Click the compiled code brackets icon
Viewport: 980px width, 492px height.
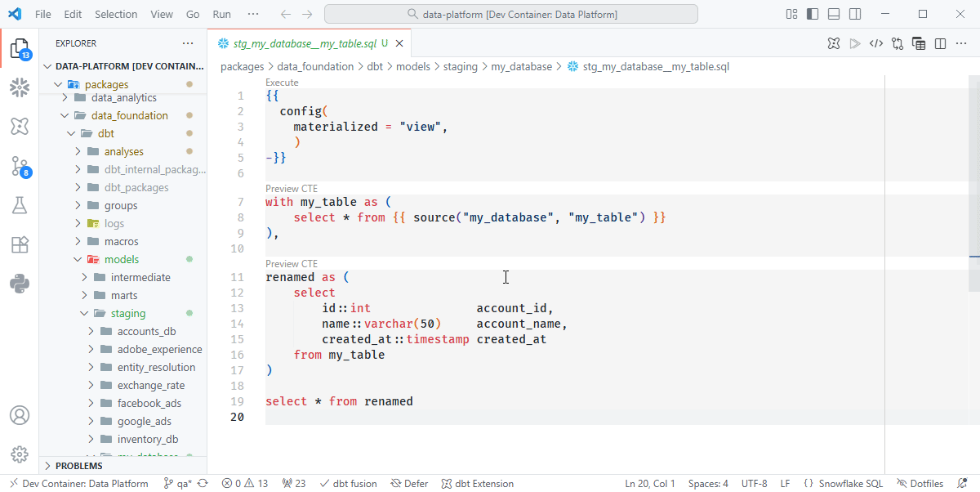(x=875, y=43)
